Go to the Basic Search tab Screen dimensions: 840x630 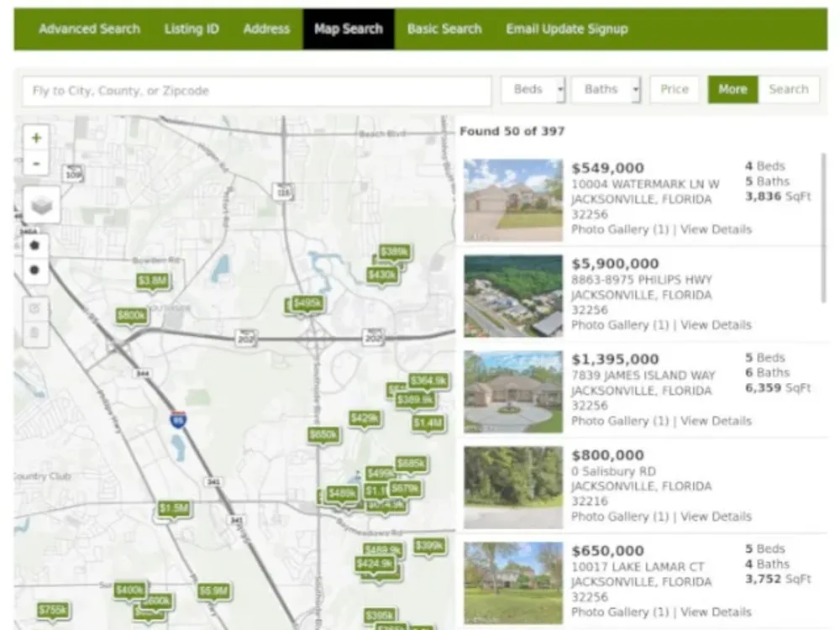(x=444, y=29)
